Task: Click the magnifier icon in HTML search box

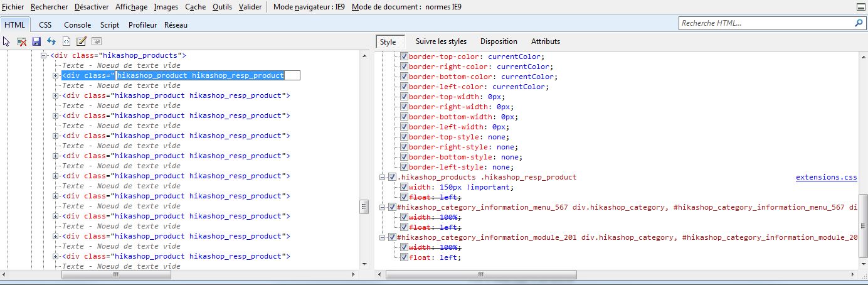Action: pos(859,23)
